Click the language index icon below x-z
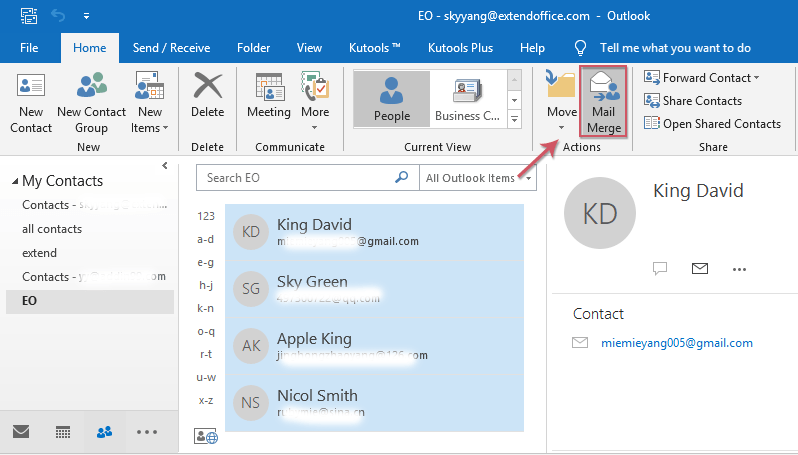 coord(206,436)
